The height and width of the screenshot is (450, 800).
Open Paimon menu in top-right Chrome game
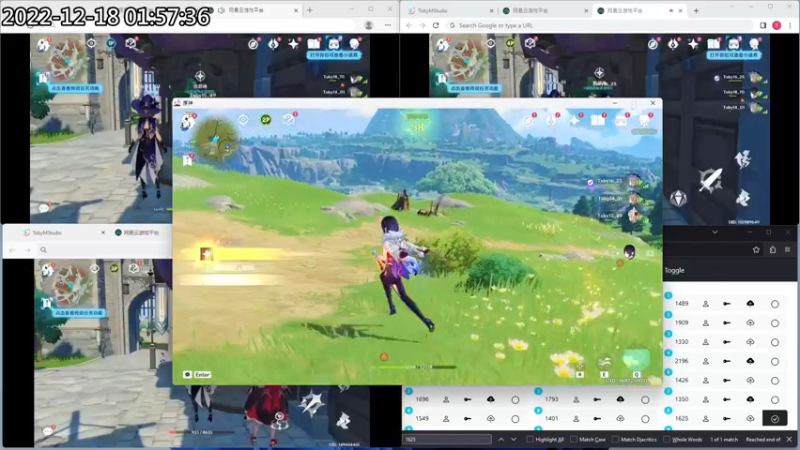pos(442,46)
